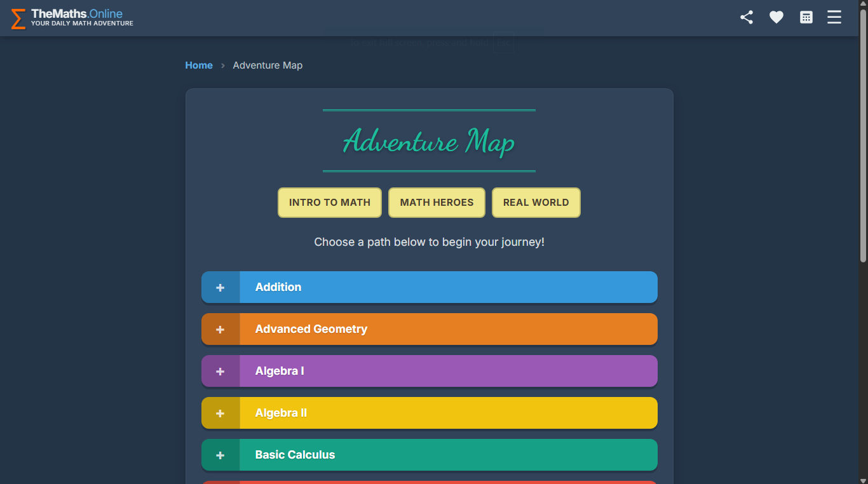Open the calculator icon in the header

pos(806,17)
